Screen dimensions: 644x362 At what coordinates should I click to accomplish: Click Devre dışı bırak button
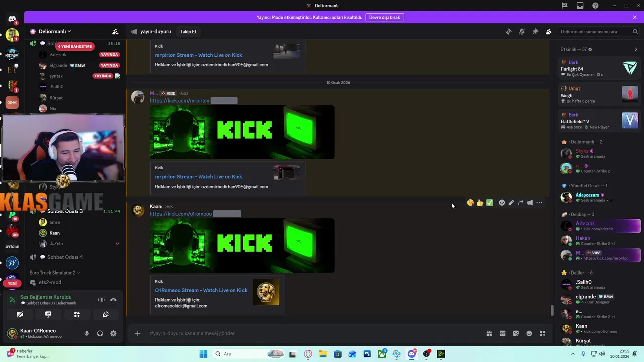384,17
